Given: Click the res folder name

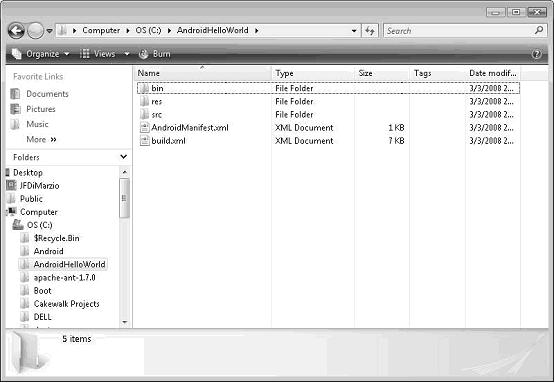Looking at the screenshot, I should click(x=157, y=102).
